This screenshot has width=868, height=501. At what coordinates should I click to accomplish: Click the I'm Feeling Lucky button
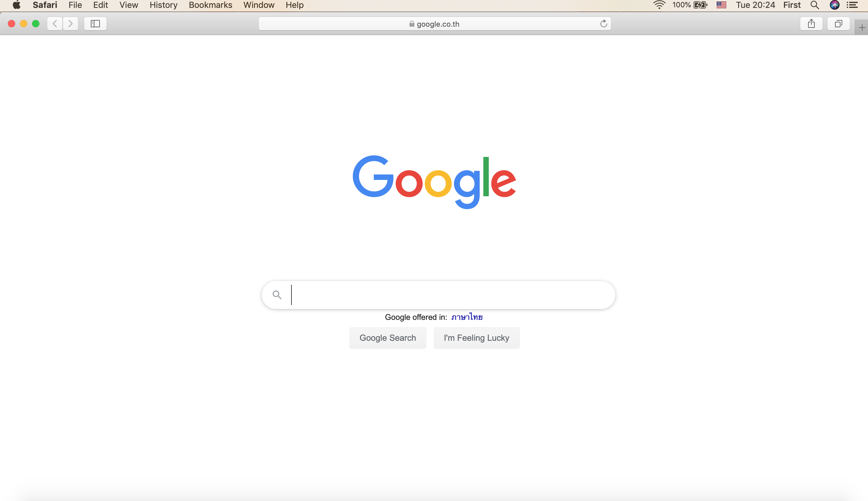click(x=477, y=337)
